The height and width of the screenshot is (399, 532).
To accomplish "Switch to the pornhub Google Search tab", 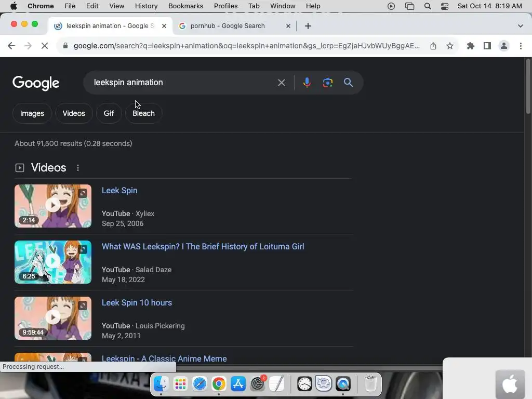I will click(x=234, y=26).
